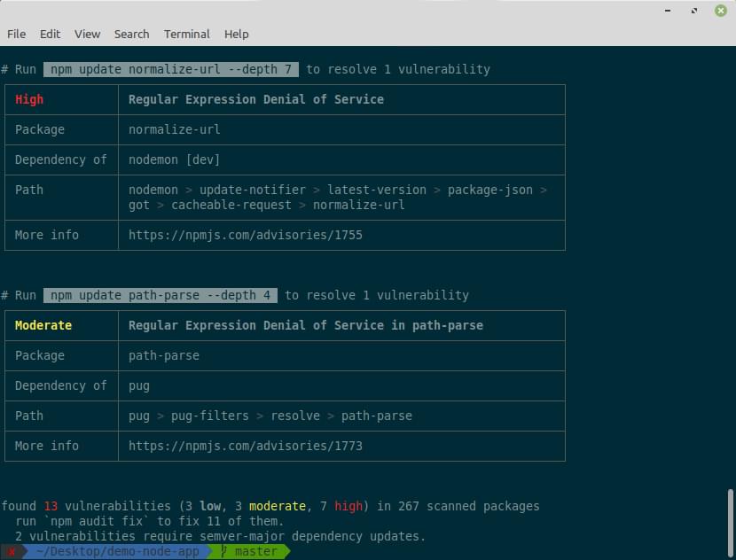
Task: Open the Search menu
Action: coord(131,34)
